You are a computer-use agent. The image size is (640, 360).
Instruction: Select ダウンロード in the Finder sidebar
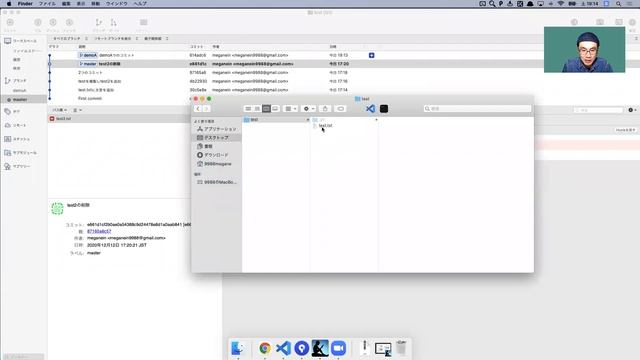pyautogui.click(x=216, y=155)
